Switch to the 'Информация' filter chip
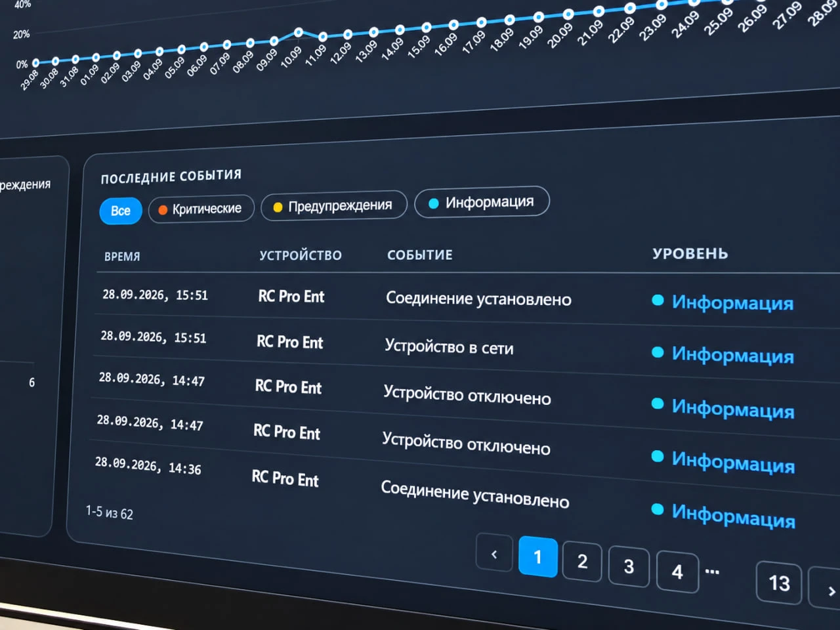Image resolution: width=840 pixels, height=630 pixels. point(482,202)
